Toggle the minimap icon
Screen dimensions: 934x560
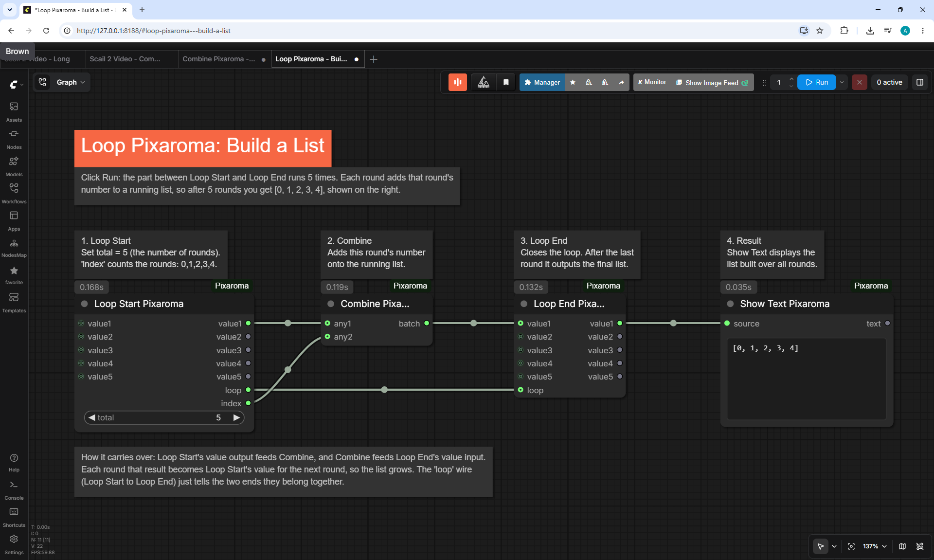pyautogui.click(x=902, y=546)
